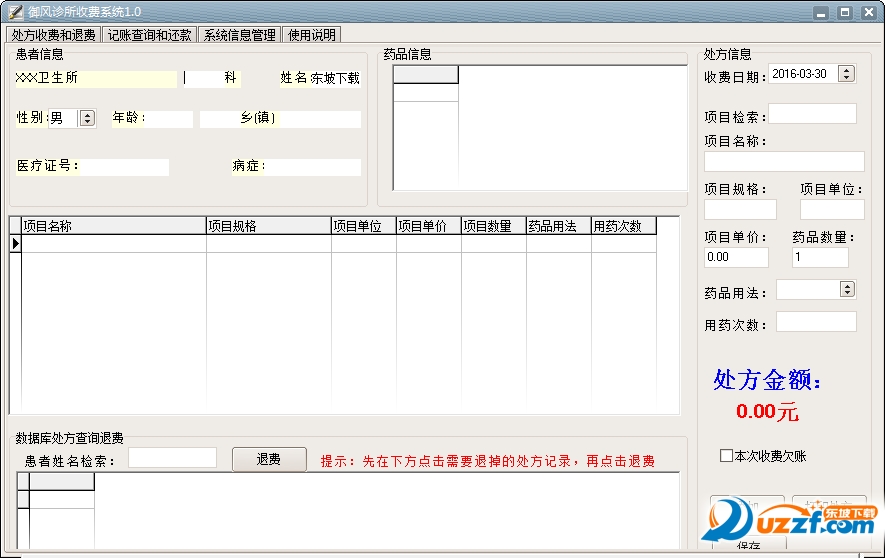Close the 御风诊所收费系统 window
The image size is (885, 558).
point(869,12)
